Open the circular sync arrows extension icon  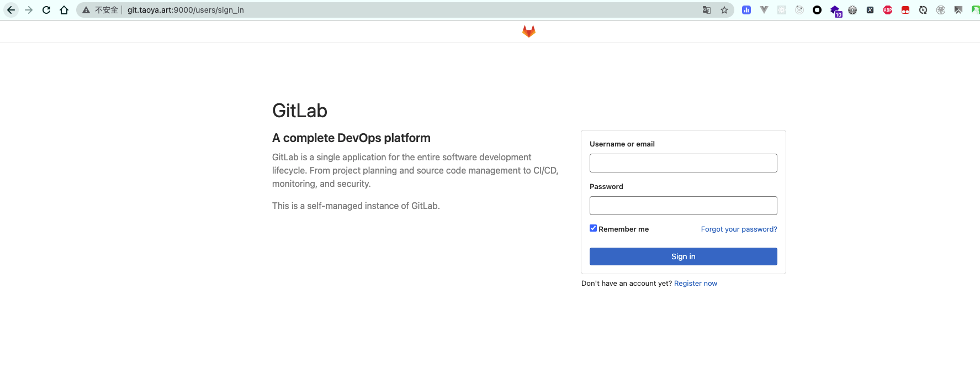[x=923, y=10]
